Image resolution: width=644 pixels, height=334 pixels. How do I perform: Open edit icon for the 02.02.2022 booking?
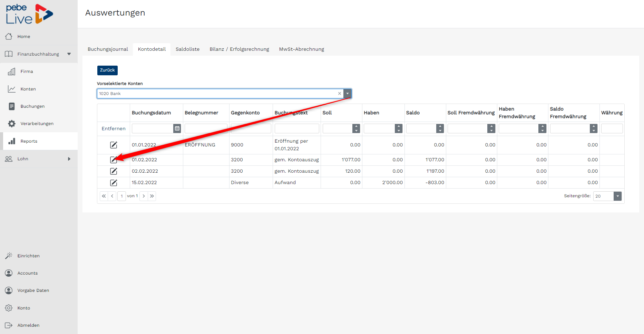point(114,171)
